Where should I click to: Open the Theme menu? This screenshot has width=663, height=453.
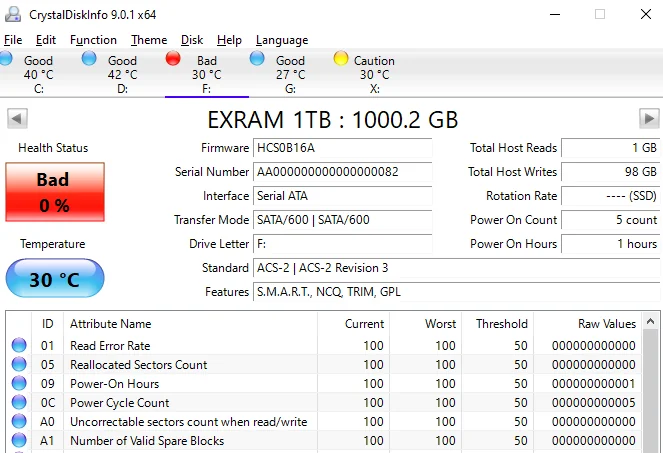(149, 40)
